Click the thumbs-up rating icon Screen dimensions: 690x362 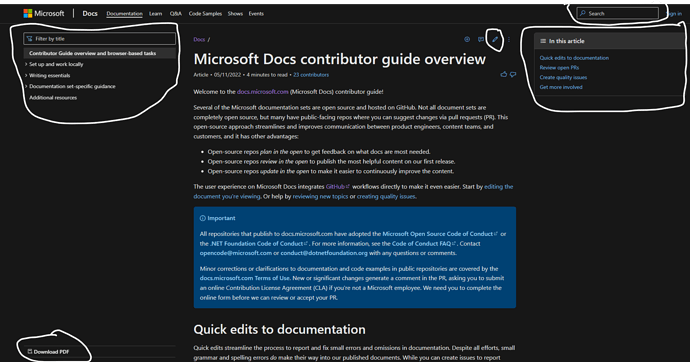503,74
